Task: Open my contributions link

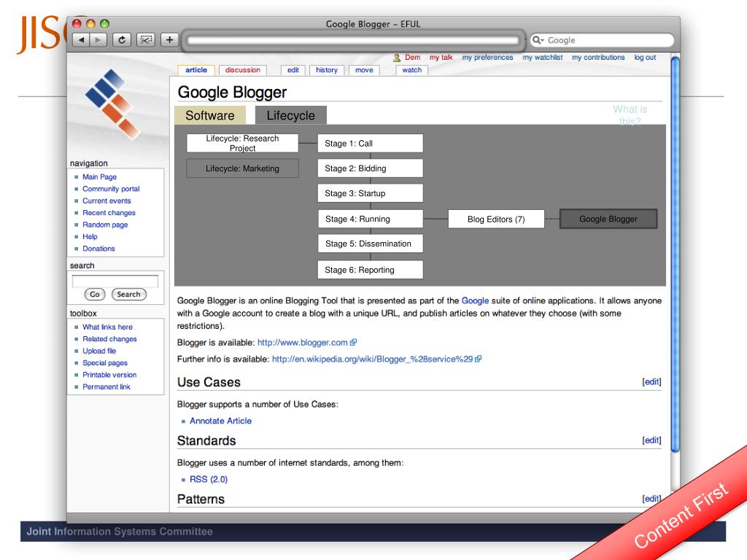Action: point(598,57)
